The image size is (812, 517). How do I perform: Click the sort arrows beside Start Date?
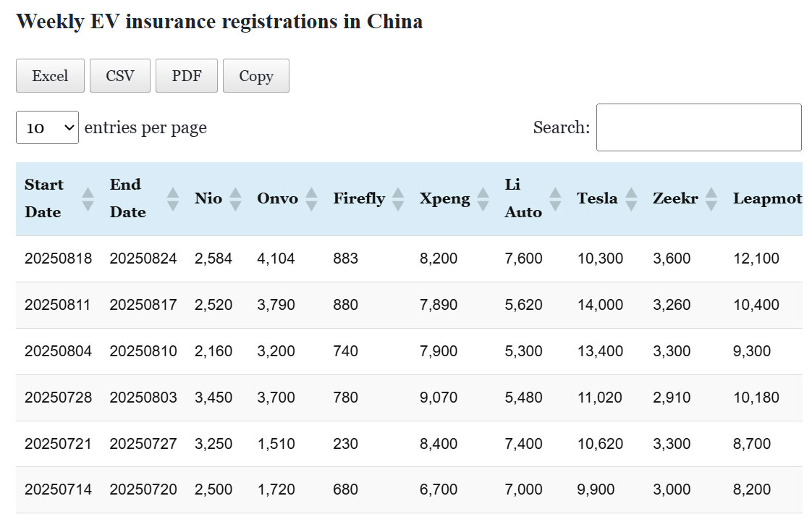pyautogui.click(x=88, y=199)
